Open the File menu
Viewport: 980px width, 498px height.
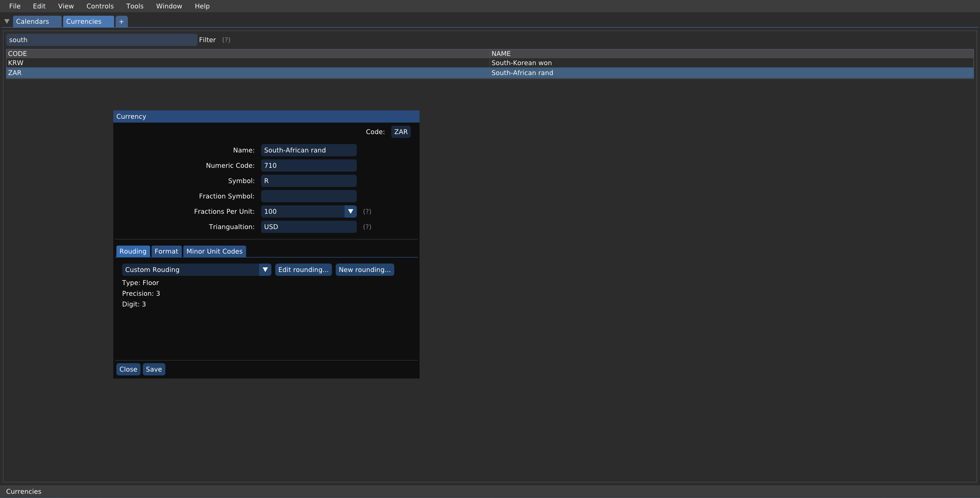click(x=15, y=6)
